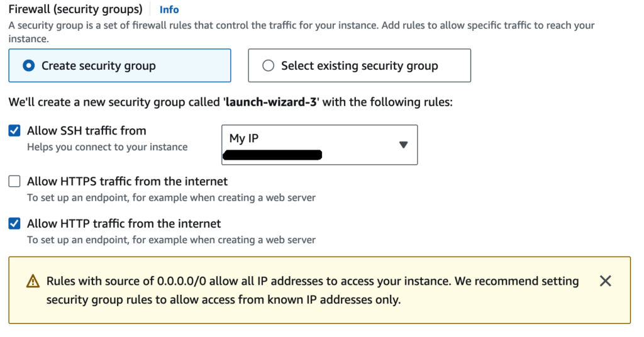The width and height of the screenshot is (644, 337).
Task: Enable the Allow HTTPS traffic checkbox
Action: point(14,182)
